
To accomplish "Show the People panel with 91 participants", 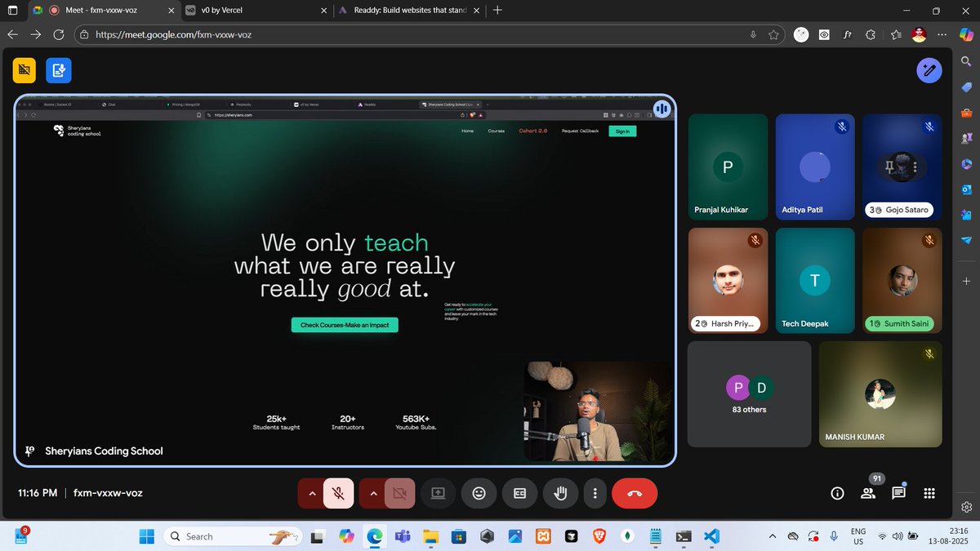I will coord(868,493).
